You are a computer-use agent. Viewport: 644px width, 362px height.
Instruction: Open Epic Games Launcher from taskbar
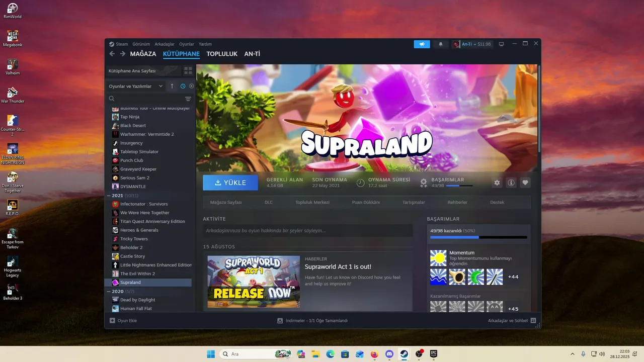click(x=433, y=354)
